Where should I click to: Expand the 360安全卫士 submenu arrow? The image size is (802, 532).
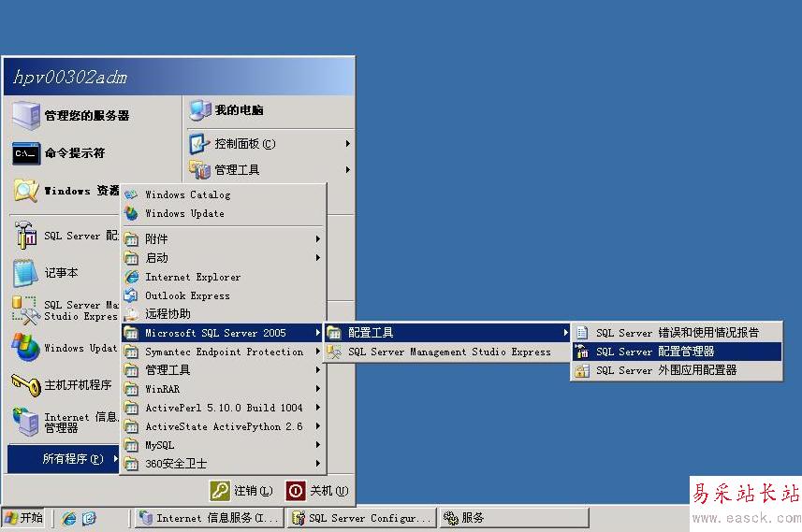[318, 464]
